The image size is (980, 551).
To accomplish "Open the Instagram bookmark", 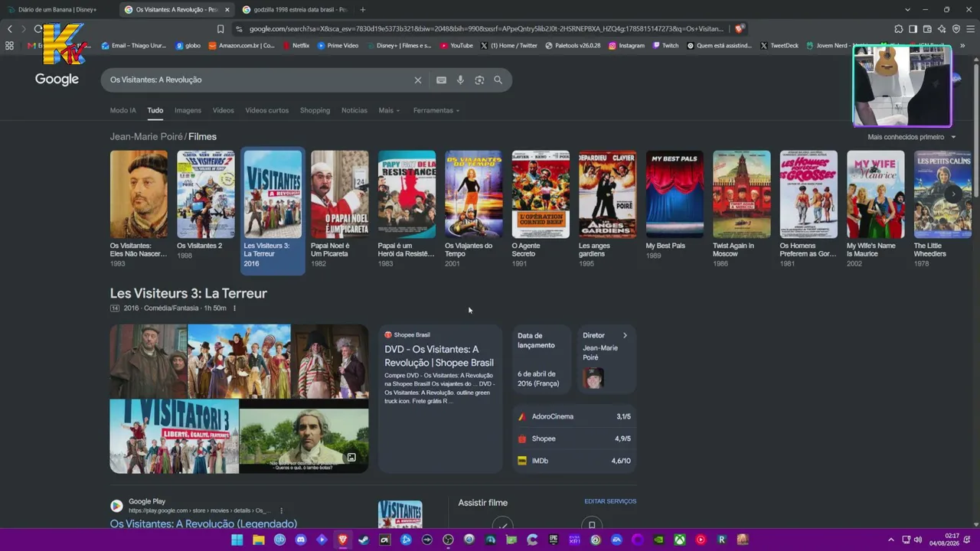I will point(626,46).
